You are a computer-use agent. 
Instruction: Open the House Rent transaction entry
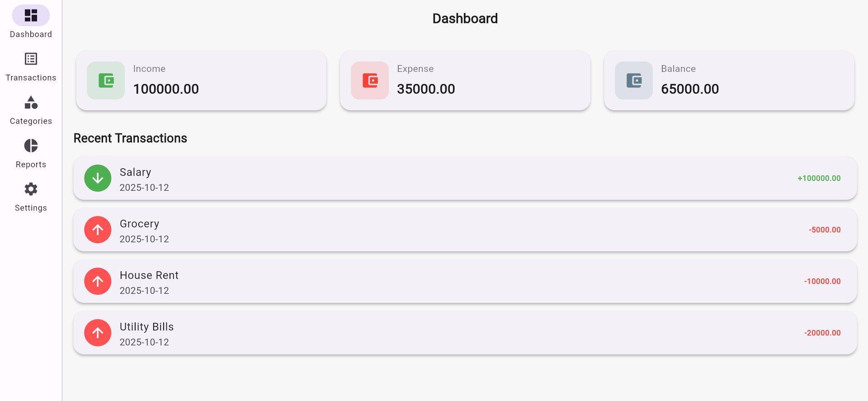(465, 281)
